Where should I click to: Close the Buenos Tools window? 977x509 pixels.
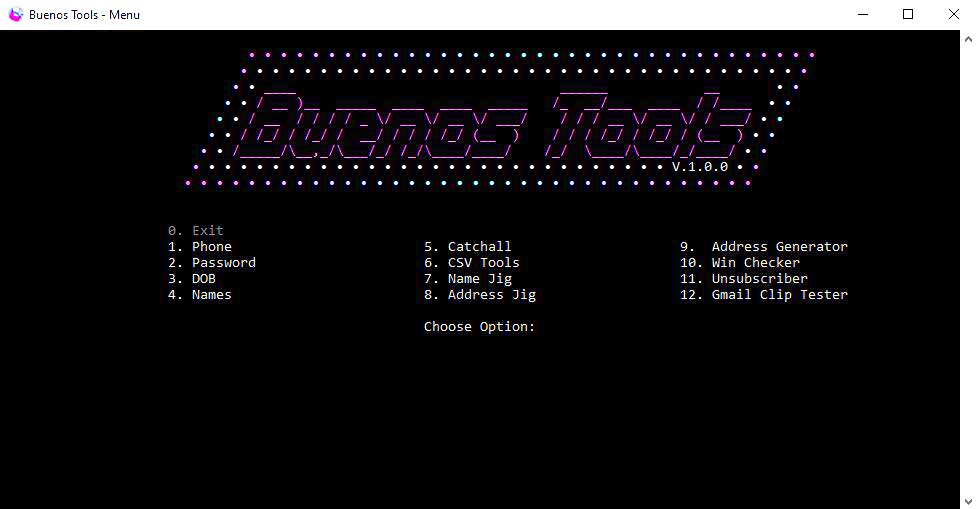[954, 14]
